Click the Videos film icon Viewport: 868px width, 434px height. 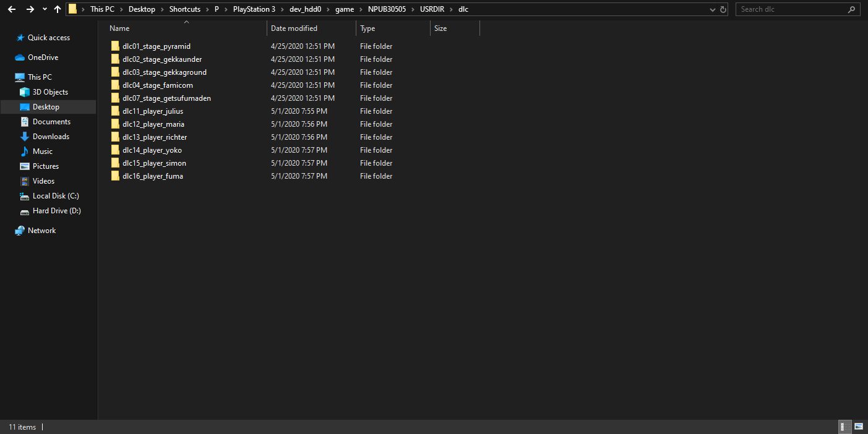(x=25, y=181)
